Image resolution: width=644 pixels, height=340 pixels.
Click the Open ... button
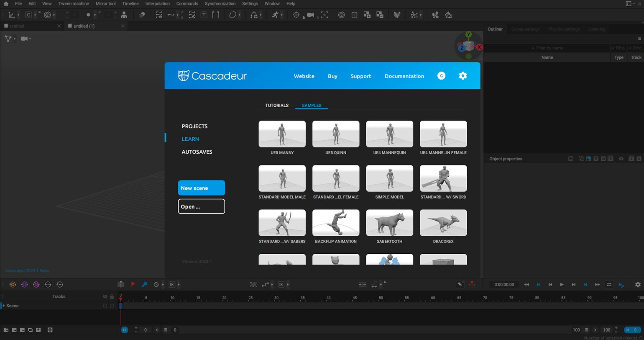pos(202,206)
